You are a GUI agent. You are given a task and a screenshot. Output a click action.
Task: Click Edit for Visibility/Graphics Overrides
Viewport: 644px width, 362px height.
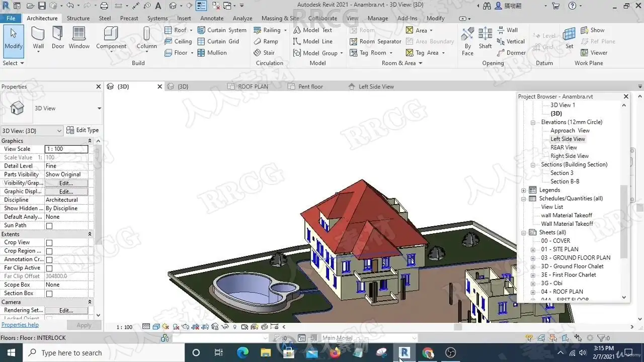pyautogui.click(x=66, y=184)
